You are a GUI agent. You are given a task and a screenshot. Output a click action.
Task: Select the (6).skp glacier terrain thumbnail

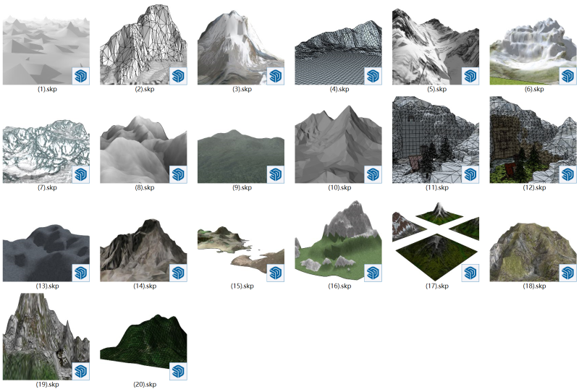533,51
